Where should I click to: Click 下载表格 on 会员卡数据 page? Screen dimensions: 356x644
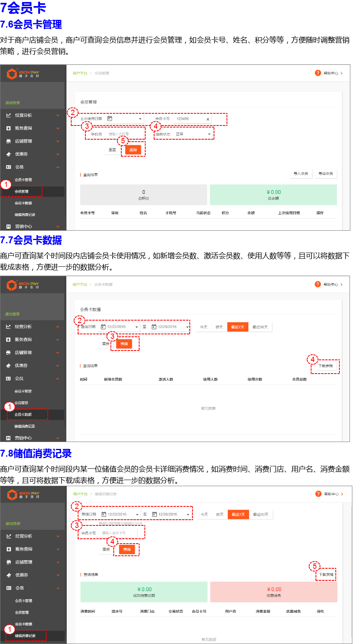(x=325, y=366)
